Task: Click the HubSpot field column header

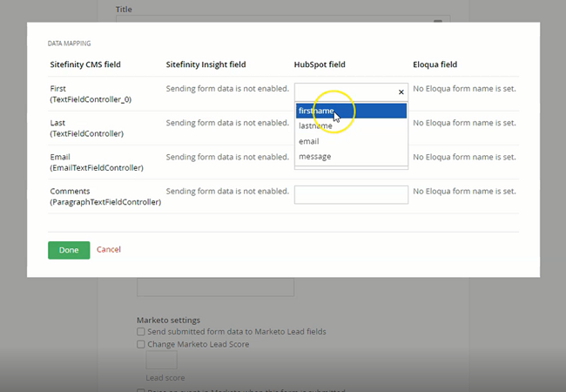Action: tap(320, 64)
